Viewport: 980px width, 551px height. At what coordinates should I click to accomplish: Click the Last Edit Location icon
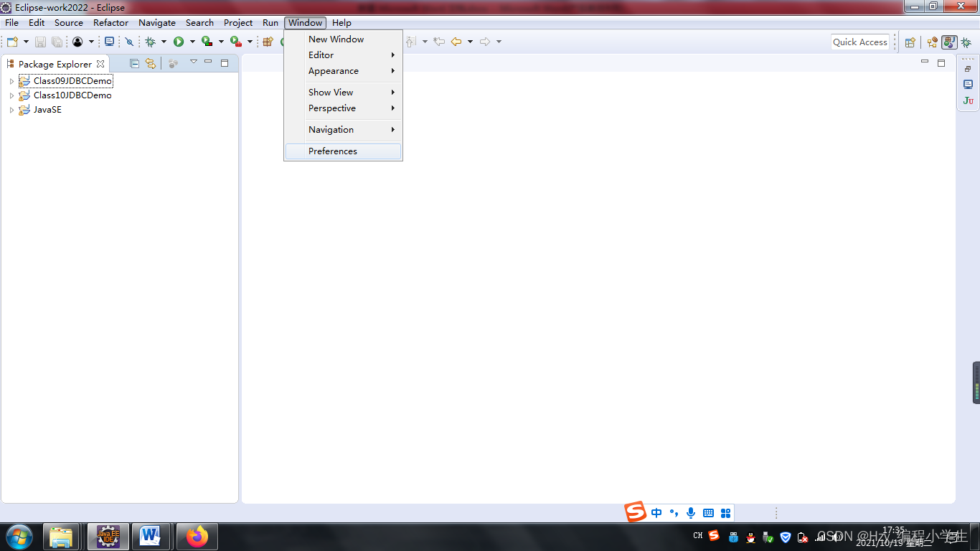(x=439, y=42)
